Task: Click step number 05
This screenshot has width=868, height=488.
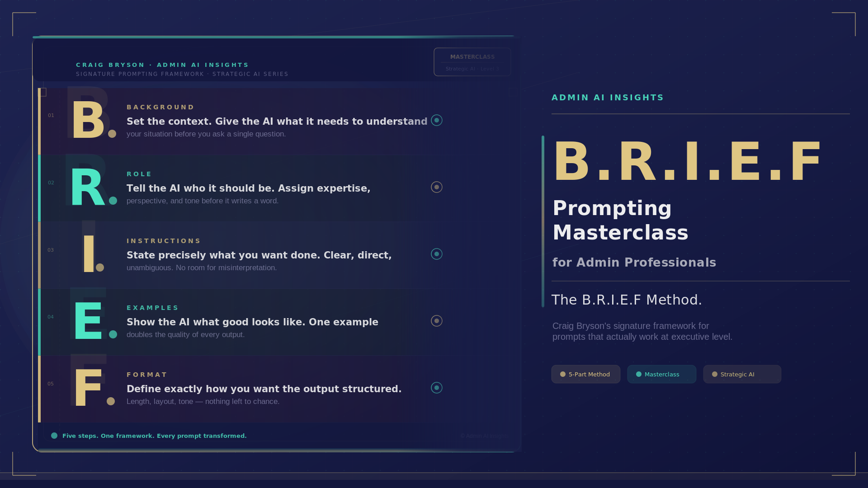Action: (x=51, y=384)
